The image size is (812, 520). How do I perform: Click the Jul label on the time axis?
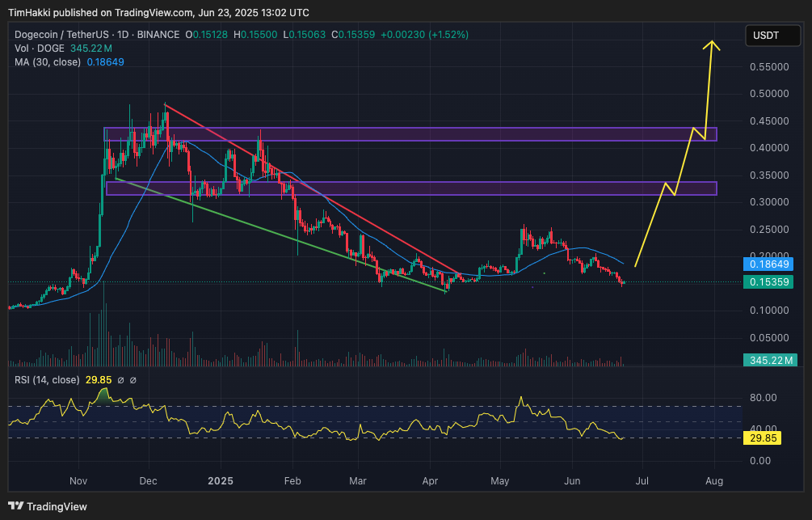642,481
